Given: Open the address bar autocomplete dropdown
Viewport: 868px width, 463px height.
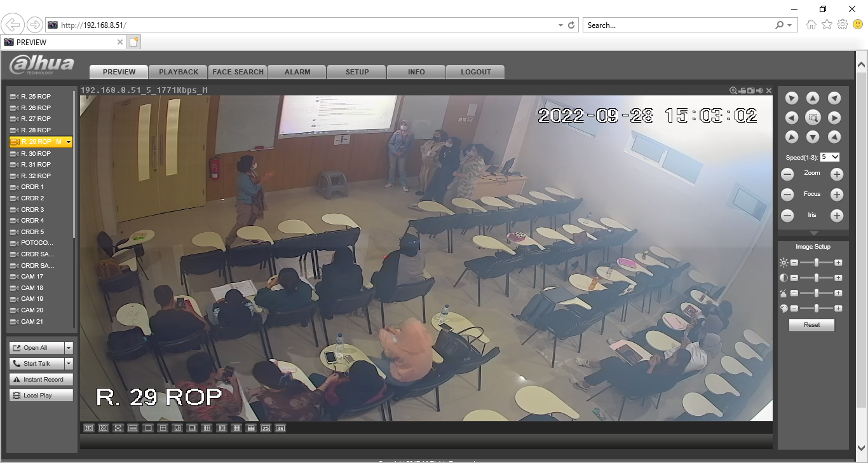Looking at the screenshot, I should [560, 25].
